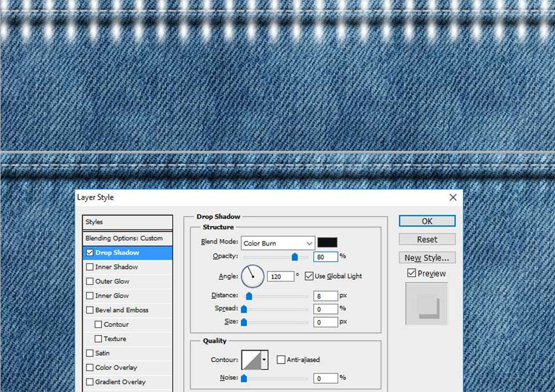This screenshot has width=555, height=392.
Task: Click the Contour curve thumbnail
Action: [251, 360]
